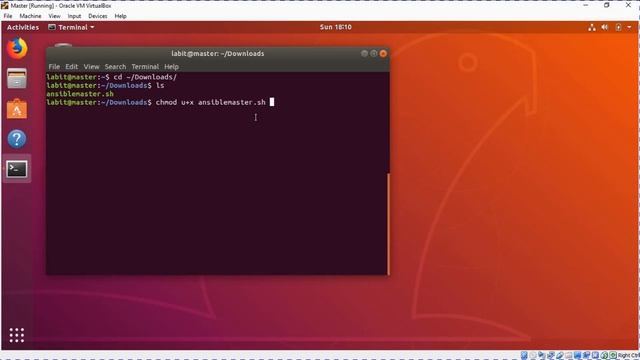Minimize the VirtualBox window

pyautogui.click(x=585, y=5)
